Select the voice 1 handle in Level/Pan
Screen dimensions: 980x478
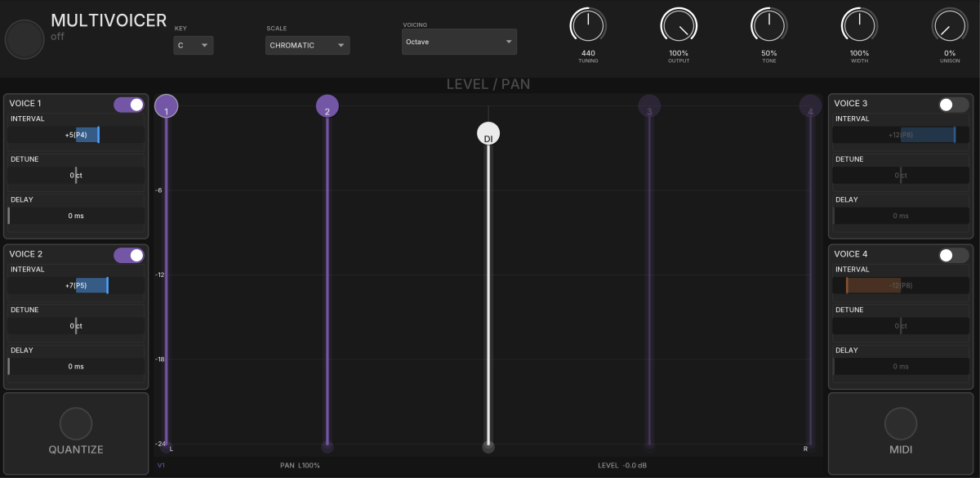[167, 107]
